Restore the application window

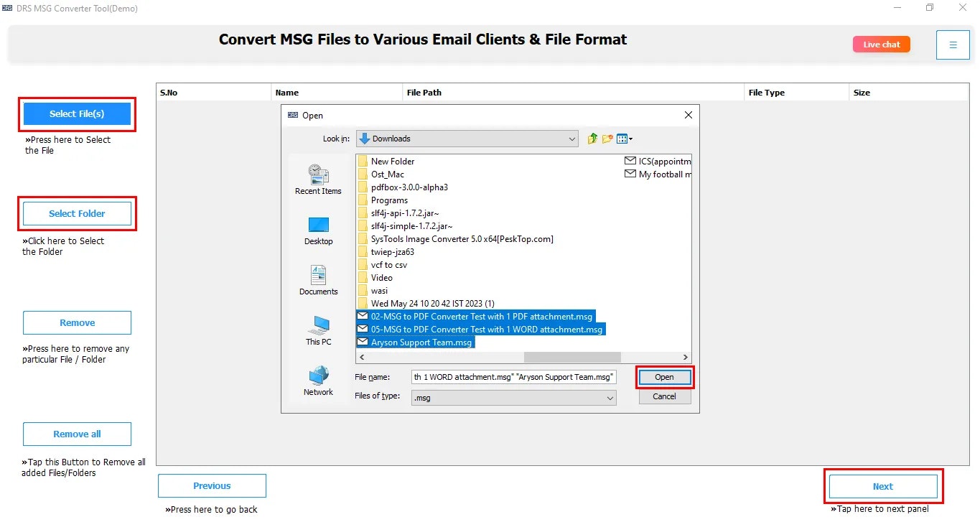[930, 8]
